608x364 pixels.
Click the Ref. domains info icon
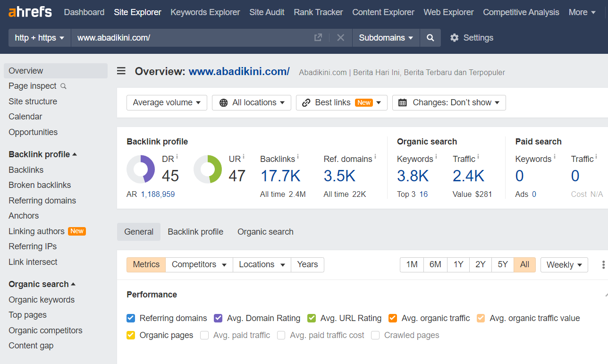pos(375,156)
